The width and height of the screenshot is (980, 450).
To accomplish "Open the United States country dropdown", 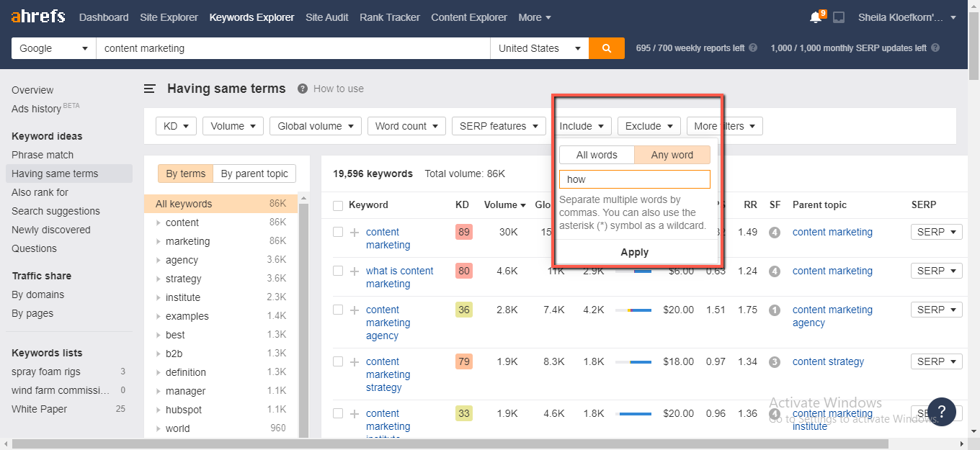I will click(x=539, y=48).
